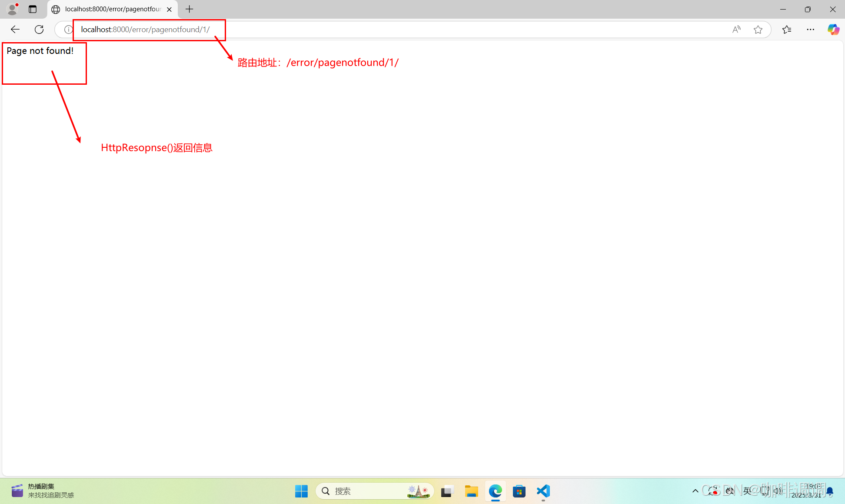
Task: Open the Favorites list button
Action: (787, 30)
